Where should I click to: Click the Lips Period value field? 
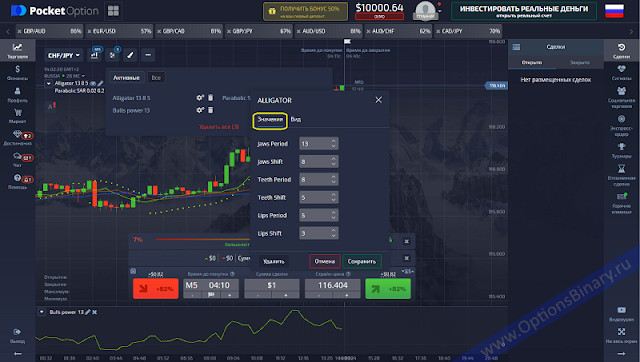(318, 215)
